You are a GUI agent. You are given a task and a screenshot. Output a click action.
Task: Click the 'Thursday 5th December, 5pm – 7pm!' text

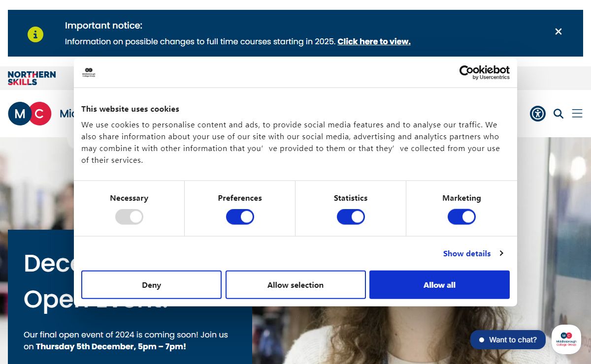pyautogui.click(x=111, y=346)
